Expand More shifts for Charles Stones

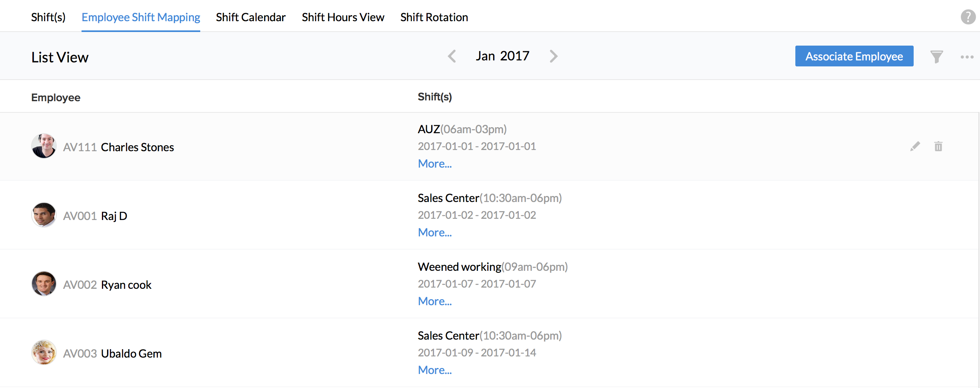(x=435, y=164)
